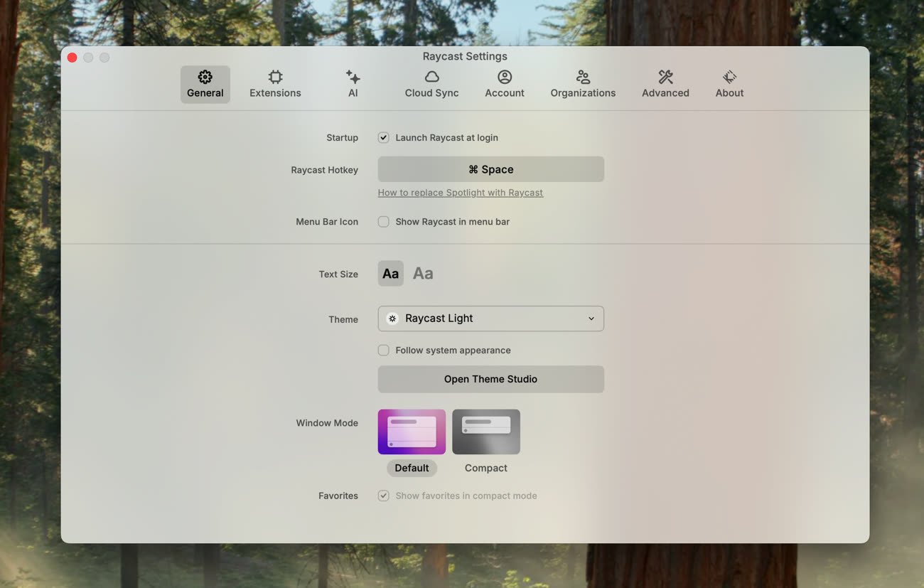The image size is (924, 588).
Task: Select the Default window mode label
Action: pos(412,469)
